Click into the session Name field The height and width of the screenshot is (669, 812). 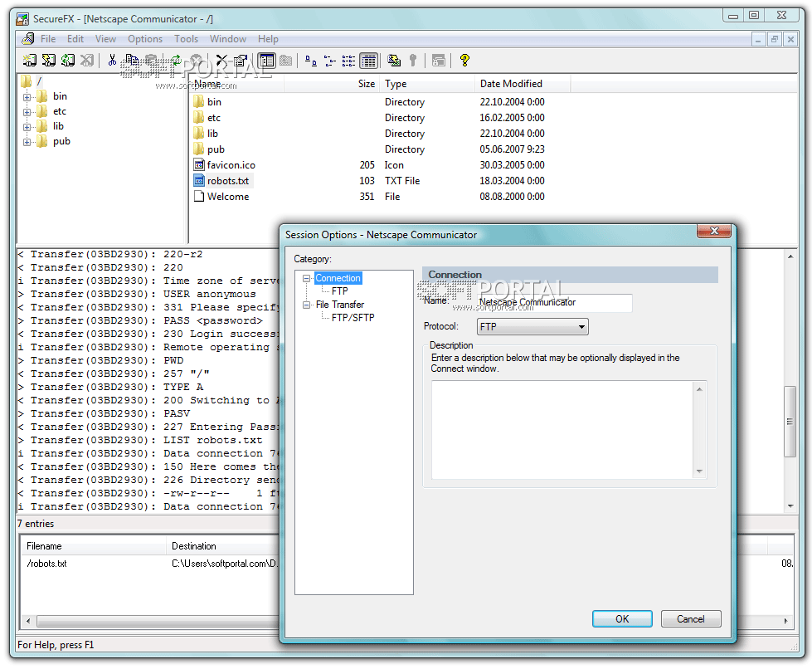point(554,303)
